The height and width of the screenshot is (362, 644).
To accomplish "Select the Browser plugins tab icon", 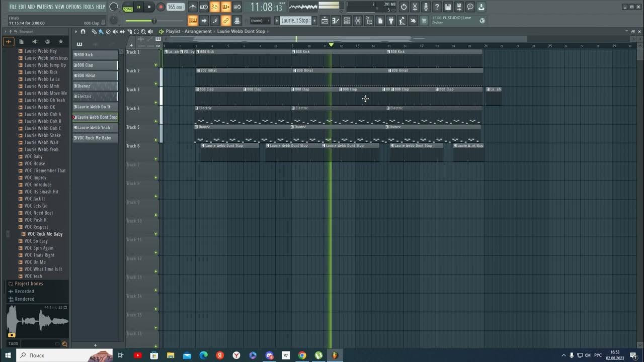I will [35, 41].
